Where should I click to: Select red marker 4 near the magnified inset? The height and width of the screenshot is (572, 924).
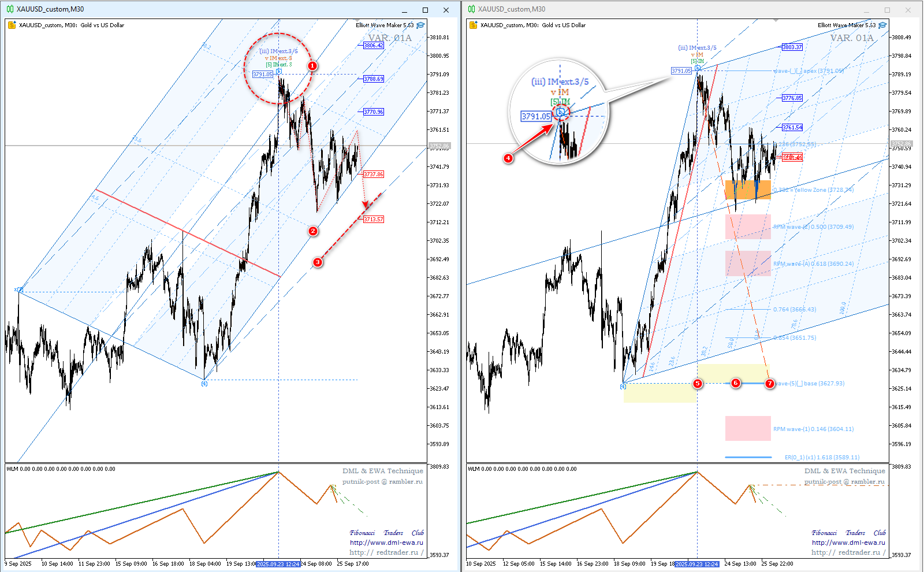(x=508, y=158)
